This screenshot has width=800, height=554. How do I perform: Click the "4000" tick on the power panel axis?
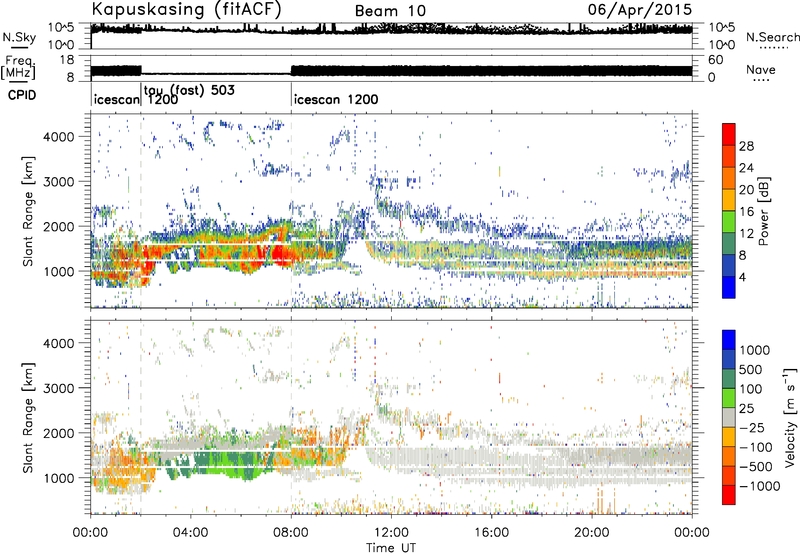click(x=58, y=137)
